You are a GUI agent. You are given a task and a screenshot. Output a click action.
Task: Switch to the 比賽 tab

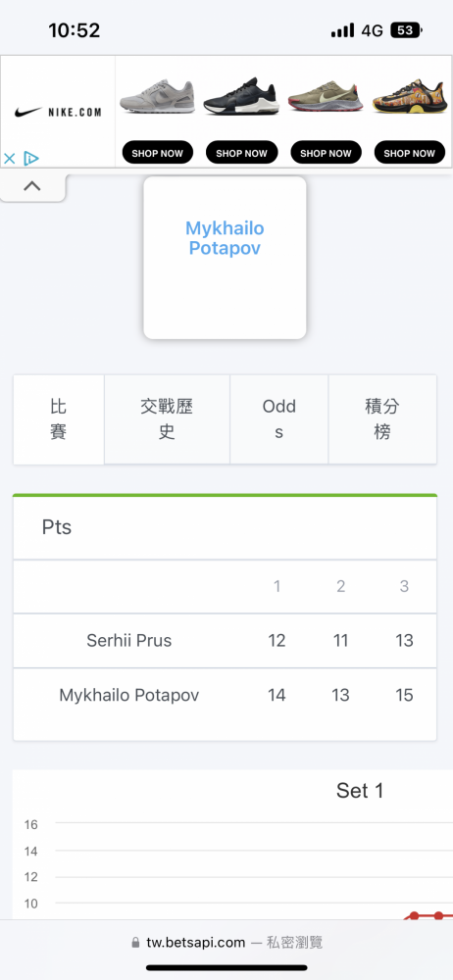point(59,419)
